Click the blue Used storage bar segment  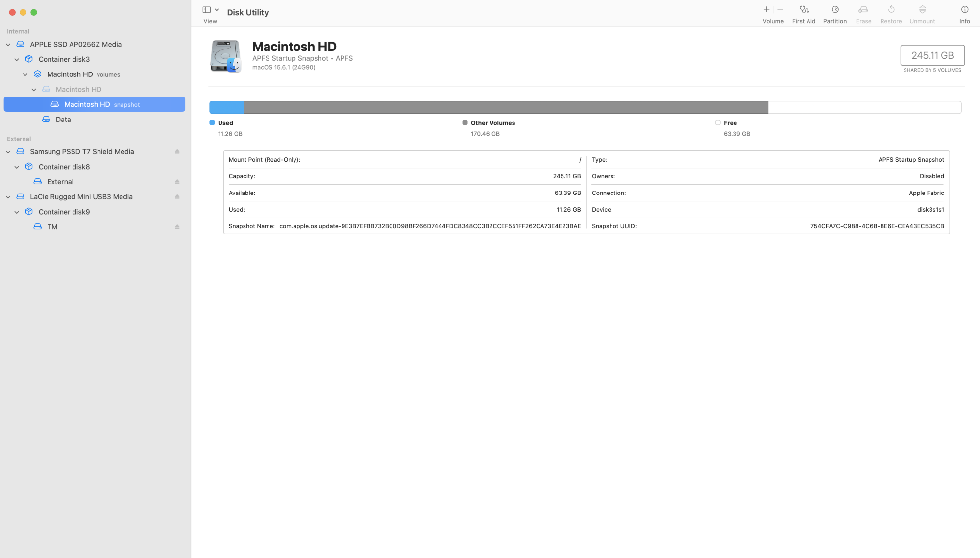tap(226, 107)
